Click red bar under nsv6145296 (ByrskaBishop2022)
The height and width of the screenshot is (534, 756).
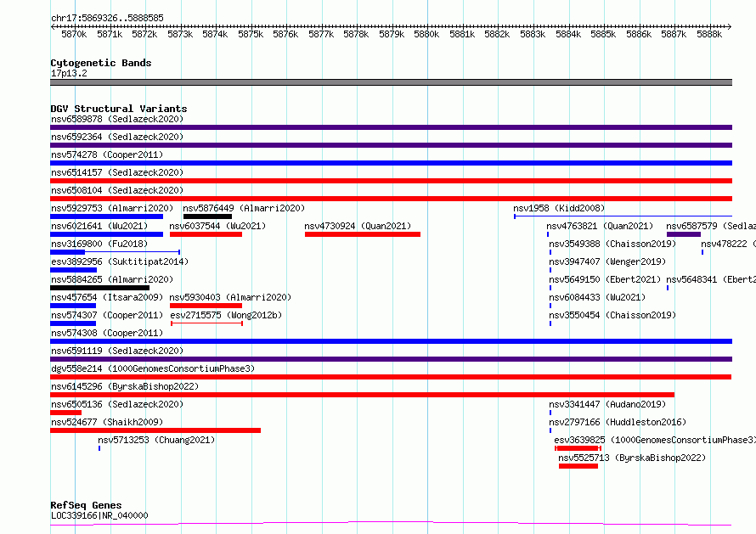(362, 395)
